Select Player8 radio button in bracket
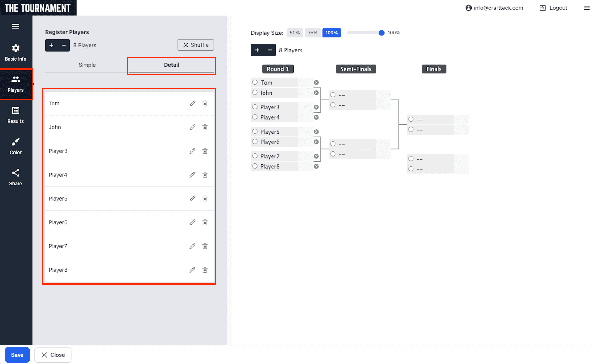The height and width of the screenshot is (364, 596). (x=255, y=166)
